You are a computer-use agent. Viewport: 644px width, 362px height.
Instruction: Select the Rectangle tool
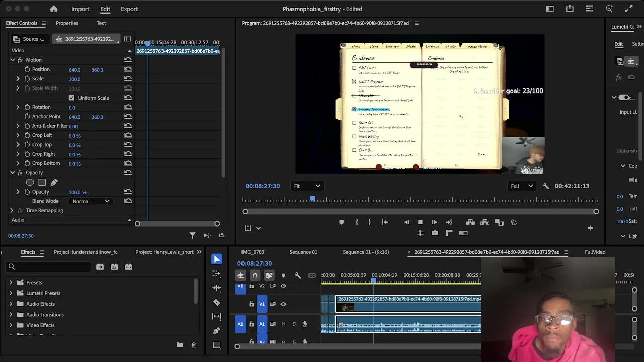coord(217,345)
